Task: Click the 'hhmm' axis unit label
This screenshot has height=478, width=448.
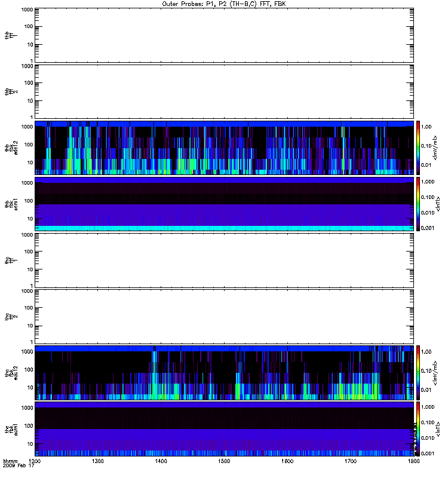Action: pyautogui.click(x=10, y=461)
